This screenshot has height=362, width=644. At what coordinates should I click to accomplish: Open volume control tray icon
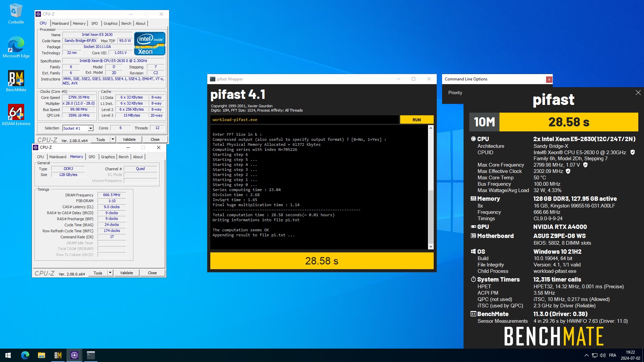[603, 355]
